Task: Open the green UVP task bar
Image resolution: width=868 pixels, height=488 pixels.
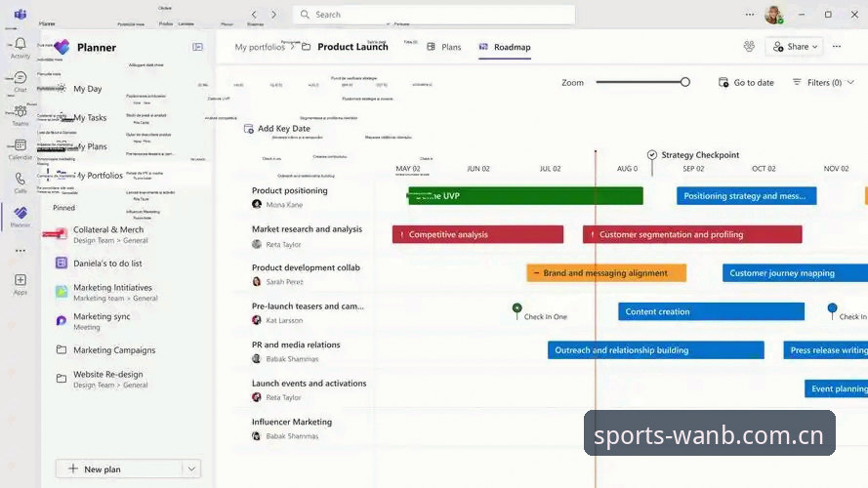Action: [x=525, y=196]
